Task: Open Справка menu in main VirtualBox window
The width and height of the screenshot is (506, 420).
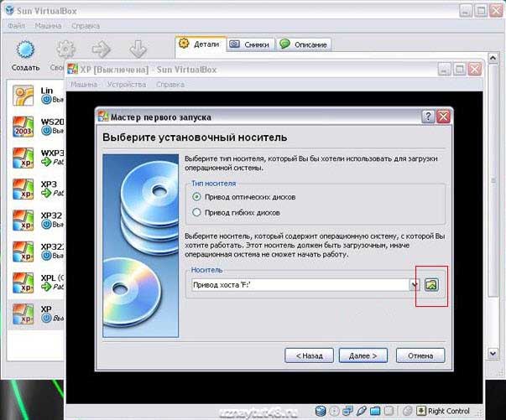Action: [x=86, y=25]
